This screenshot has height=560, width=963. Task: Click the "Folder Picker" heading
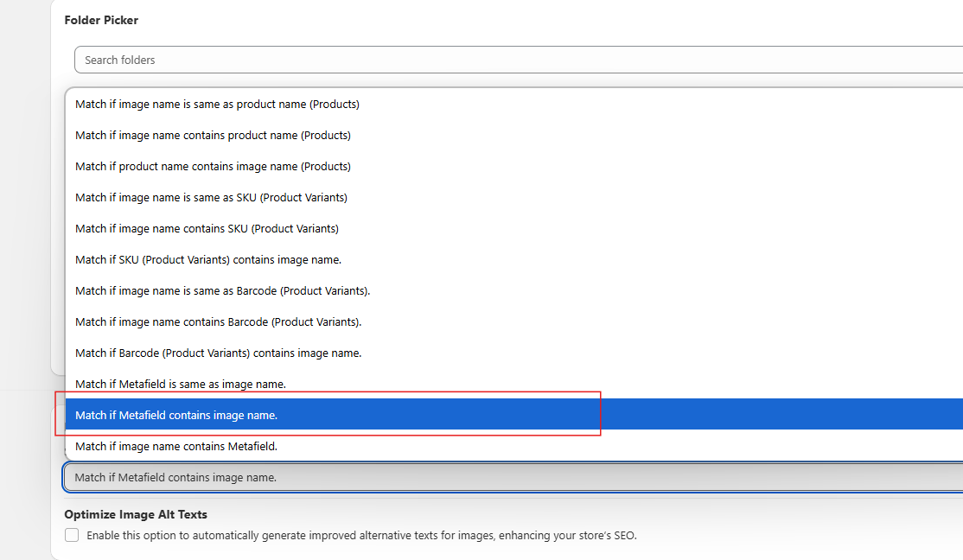tap(101, 20)
